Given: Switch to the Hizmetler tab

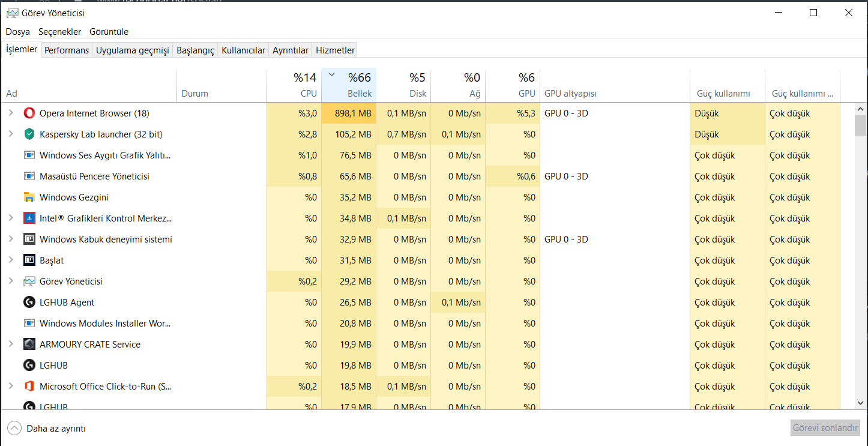Looking at the screenshot, I should [x=335, y=50].
